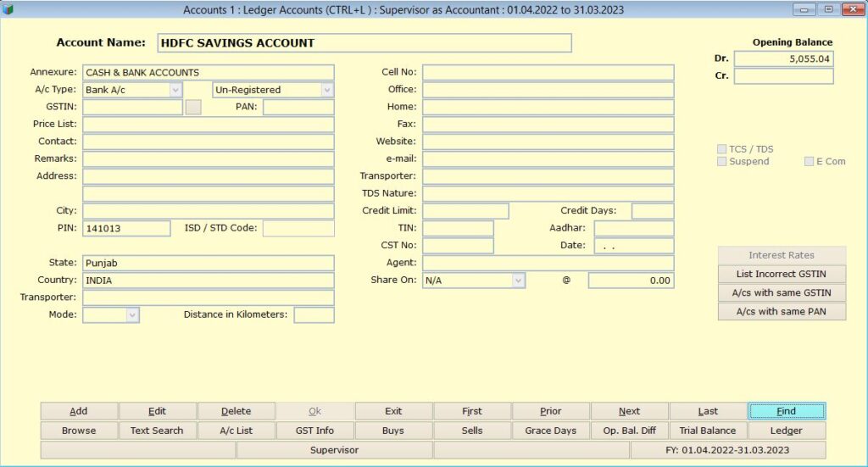The height and width of the screenshot is (467, 868).
Task: Click the Supervisor status bar entry
Action: [334, 450]
